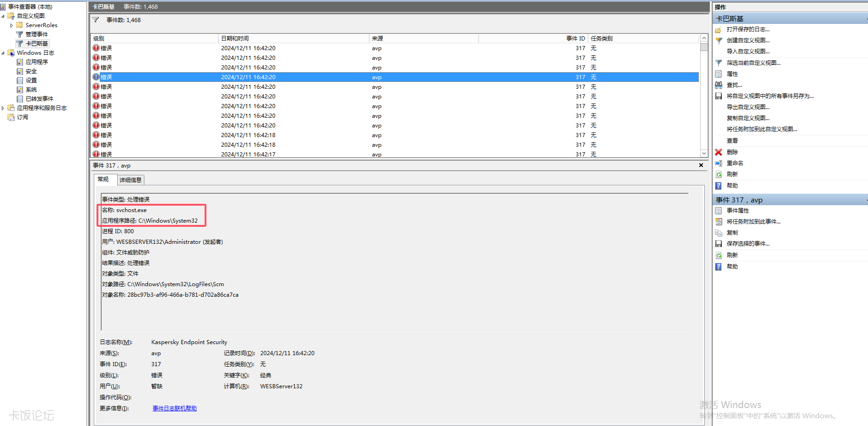This screenshot has width=868, height=426.
Task: Click the 管理事件 filter icon in tree
Action: 20,35
